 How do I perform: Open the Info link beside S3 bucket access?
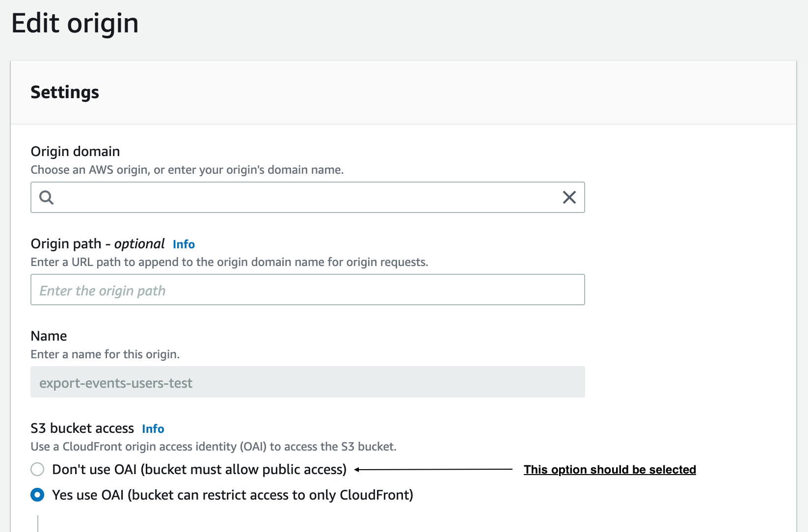153,428
